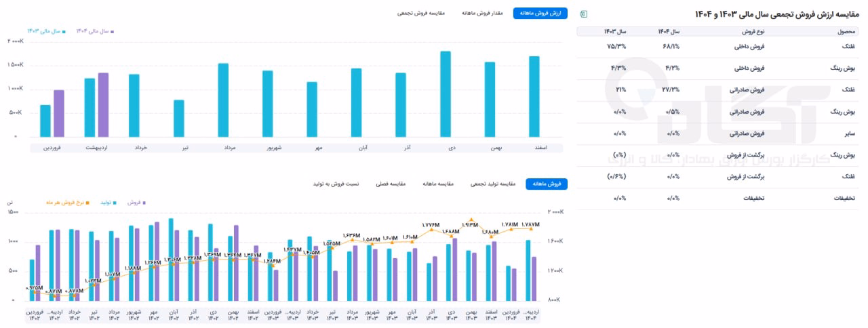Click the شهریور axis label in top chart

(x=273, y=147)
